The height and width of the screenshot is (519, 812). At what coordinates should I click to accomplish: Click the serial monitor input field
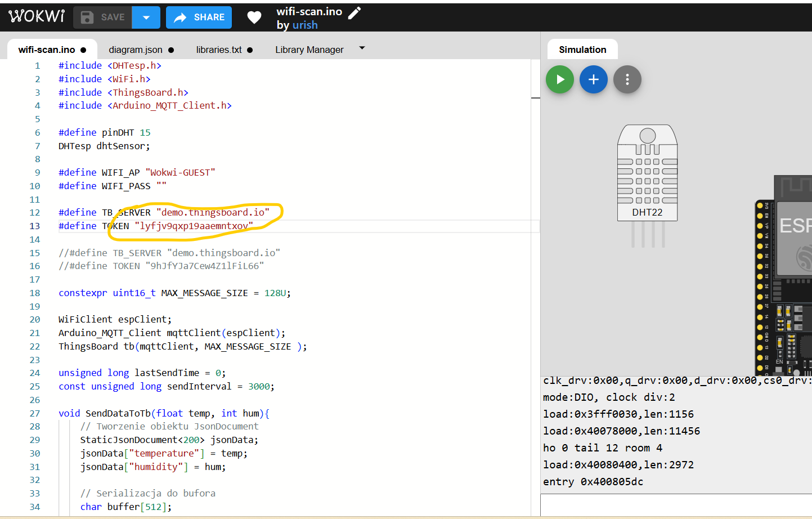676,505
